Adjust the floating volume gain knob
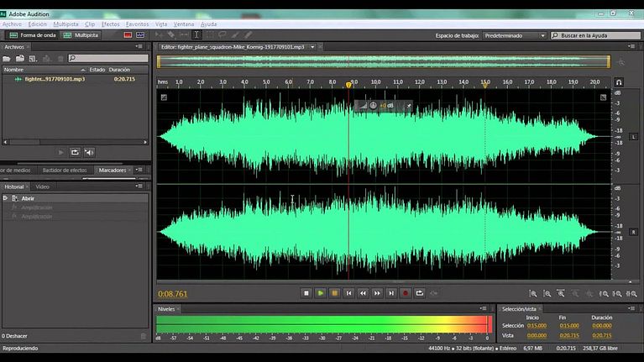This screenshot has height=362, width=644. (x=373, y=106)
